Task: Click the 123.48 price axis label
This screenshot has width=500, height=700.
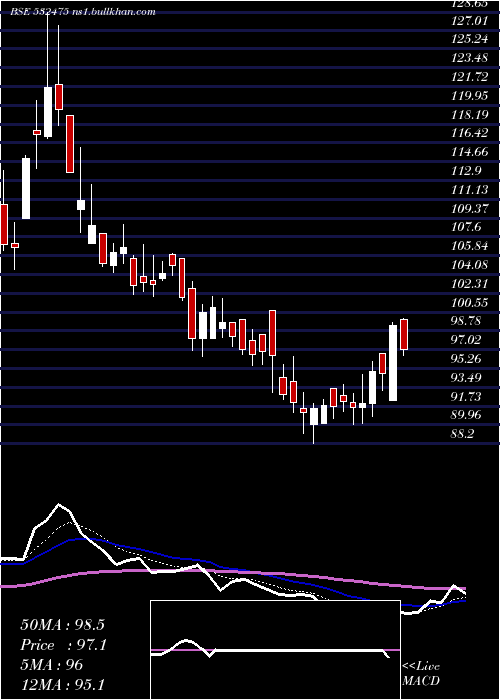Action: click(469, 58)
